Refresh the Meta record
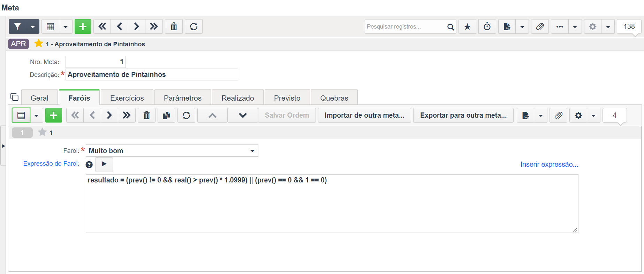 (x=194, y=26)
